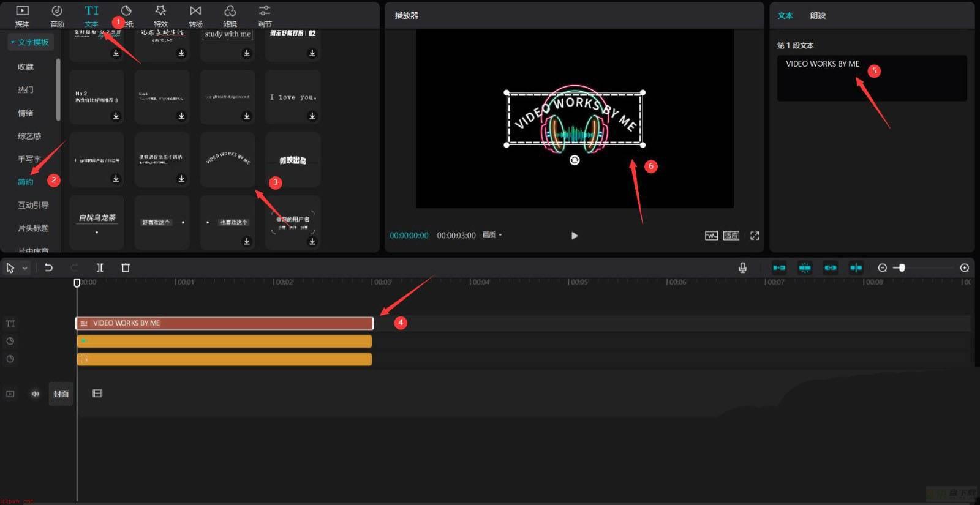
Task: Click the 适应 fit button
Action: click(731, 236)
